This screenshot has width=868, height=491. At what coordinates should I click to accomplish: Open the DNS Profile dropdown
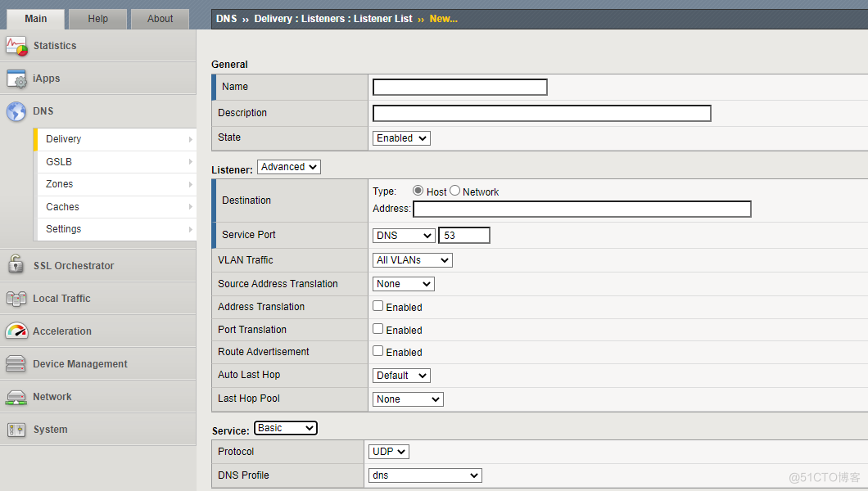coord(427,475)
